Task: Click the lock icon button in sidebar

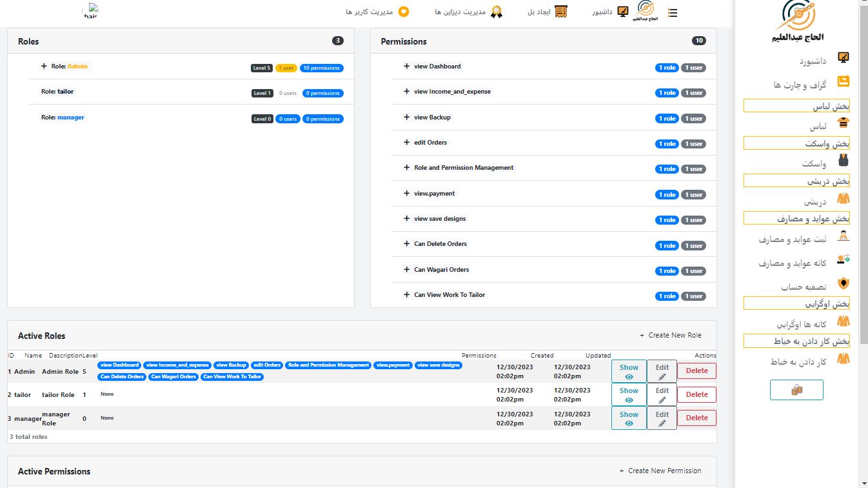Action: click(796, 390)
